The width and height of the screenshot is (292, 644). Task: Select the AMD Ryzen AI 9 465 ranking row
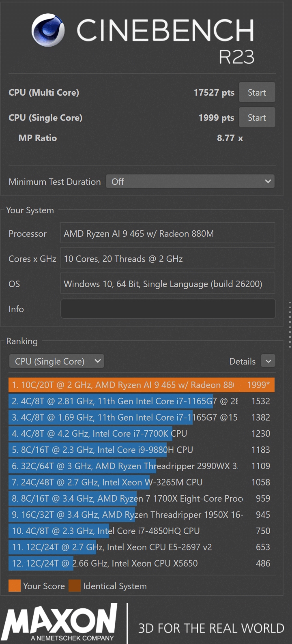pos(141,385)
